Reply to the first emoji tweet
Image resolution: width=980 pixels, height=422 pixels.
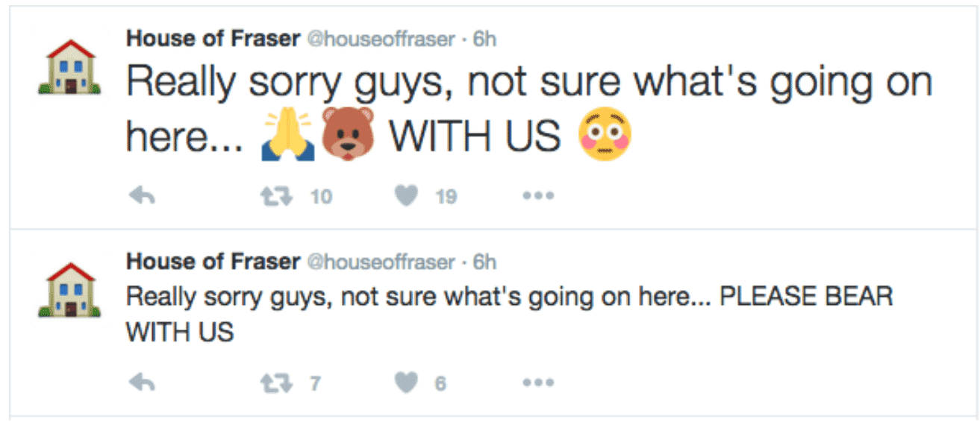click(141, 196)
